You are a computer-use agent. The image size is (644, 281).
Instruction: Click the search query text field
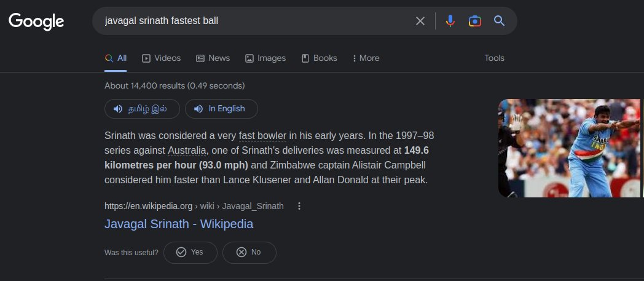click(x=254, y=21)
